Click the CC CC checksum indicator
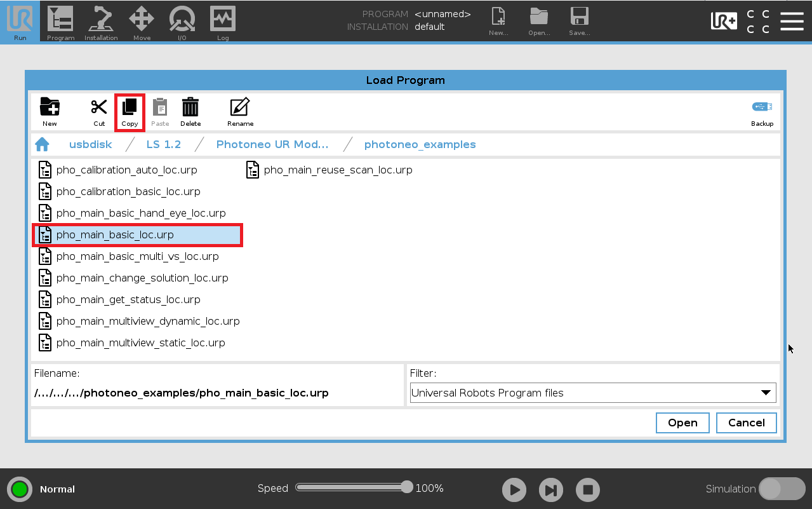This screenshot has height=509, width=812. (758, 22)
